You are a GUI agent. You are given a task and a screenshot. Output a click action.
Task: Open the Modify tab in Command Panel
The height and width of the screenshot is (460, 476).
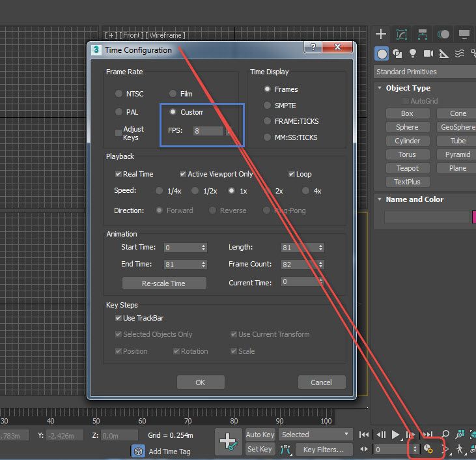(x=402, y=35)
